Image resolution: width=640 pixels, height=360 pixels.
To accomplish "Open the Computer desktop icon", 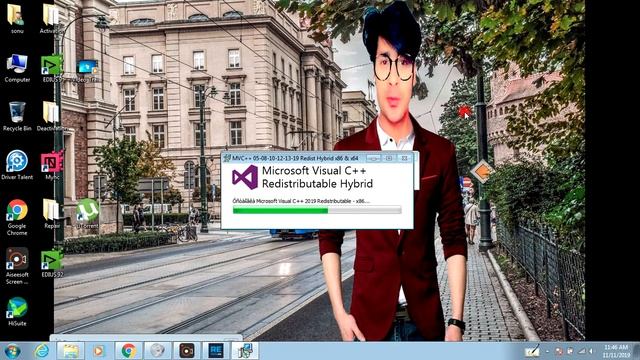I will (17, 68).
